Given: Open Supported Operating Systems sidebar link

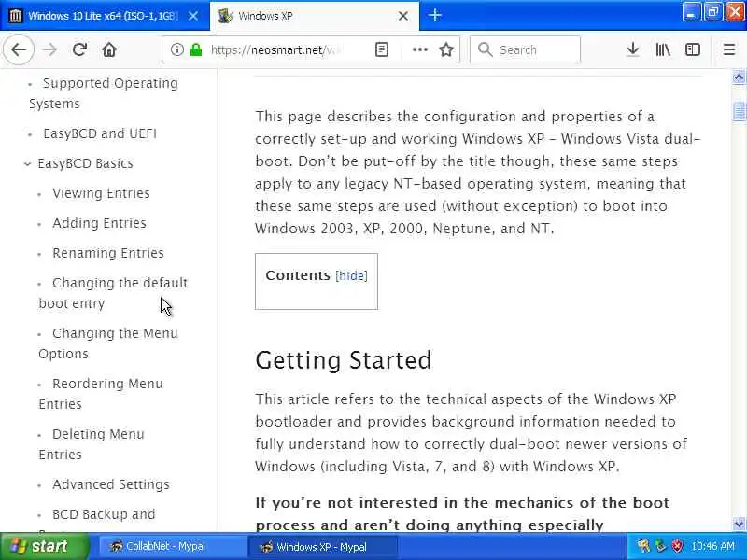Looking at the screenshot, I should coord(103,93).
